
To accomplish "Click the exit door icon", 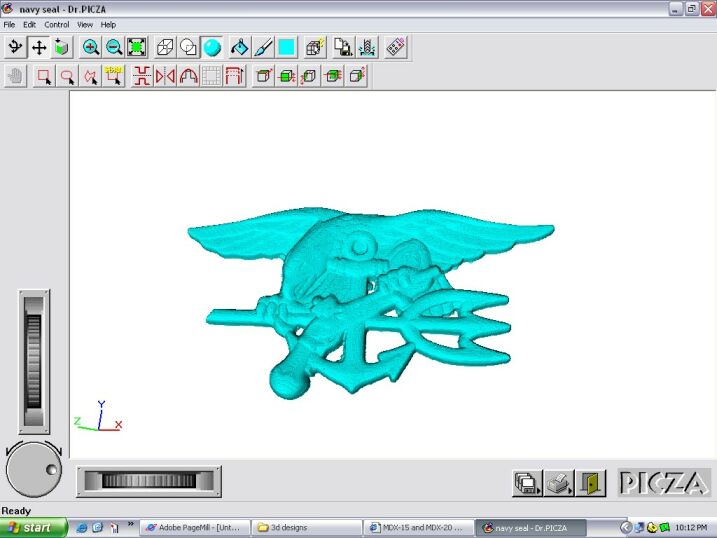I will click(591, 483).
